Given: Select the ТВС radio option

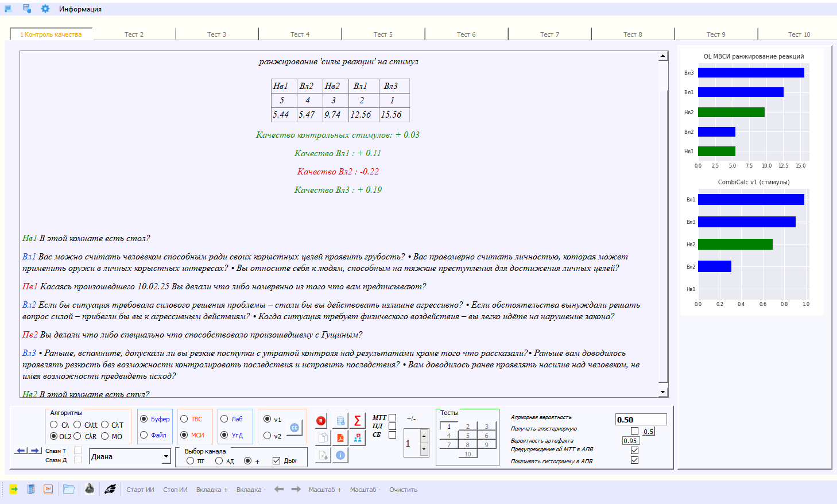Looking at the screenshot, I should pos(184,419).
